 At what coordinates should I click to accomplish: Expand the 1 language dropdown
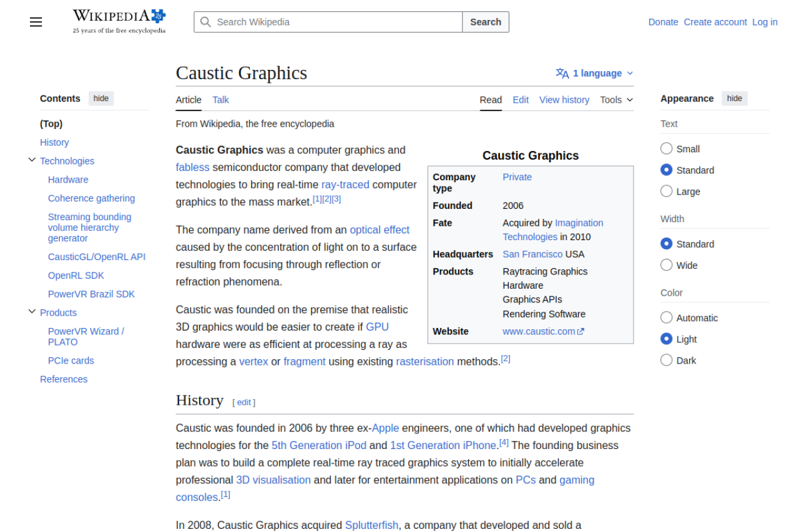[x=595, y=74]
